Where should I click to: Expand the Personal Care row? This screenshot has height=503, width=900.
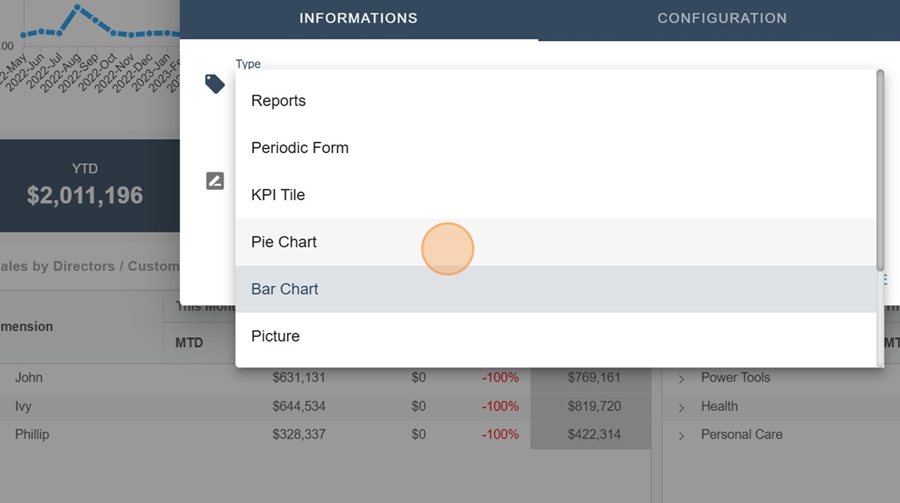click(682, 435)
